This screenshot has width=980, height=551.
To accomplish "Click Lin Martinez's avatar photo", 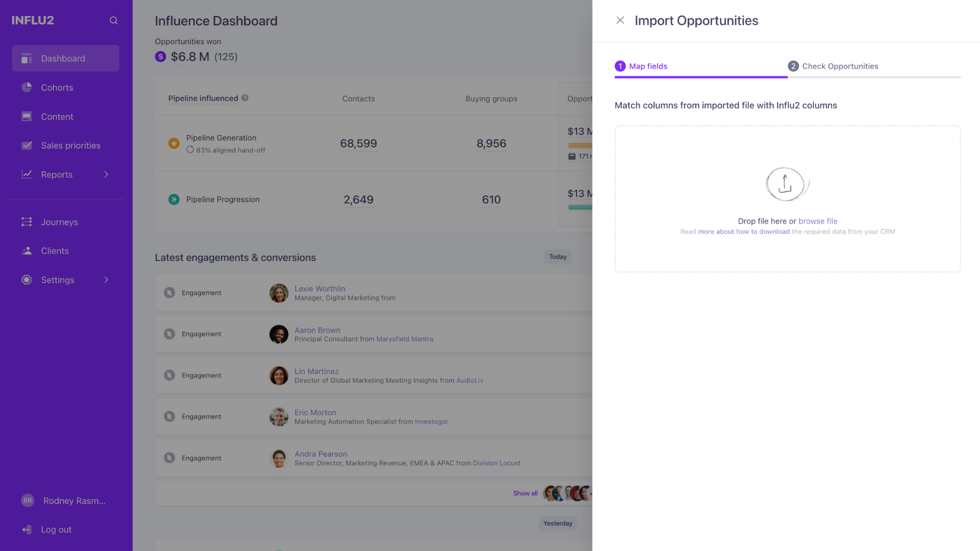I will 279,375.
